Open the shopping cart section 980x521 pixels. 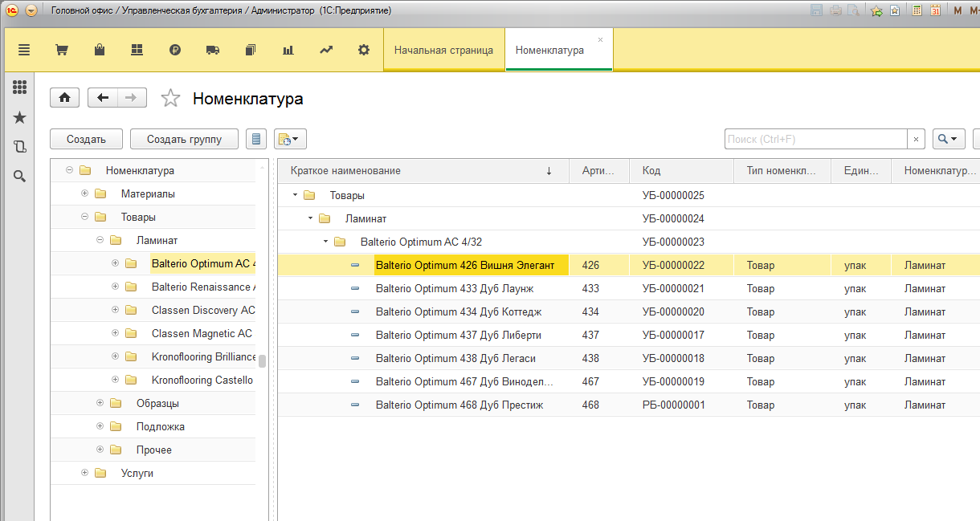pos(61,50)
